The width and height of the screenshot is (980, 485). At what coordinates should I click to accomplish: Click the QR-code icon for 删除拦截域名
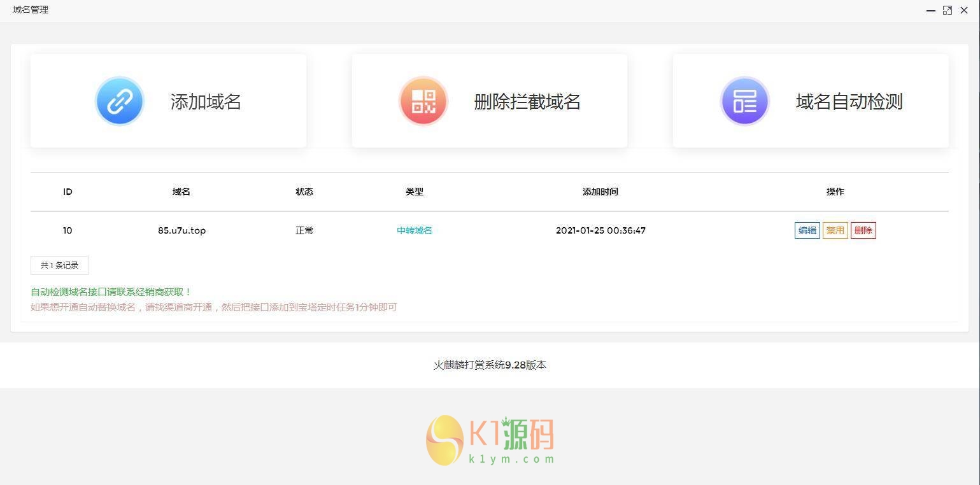423,101
